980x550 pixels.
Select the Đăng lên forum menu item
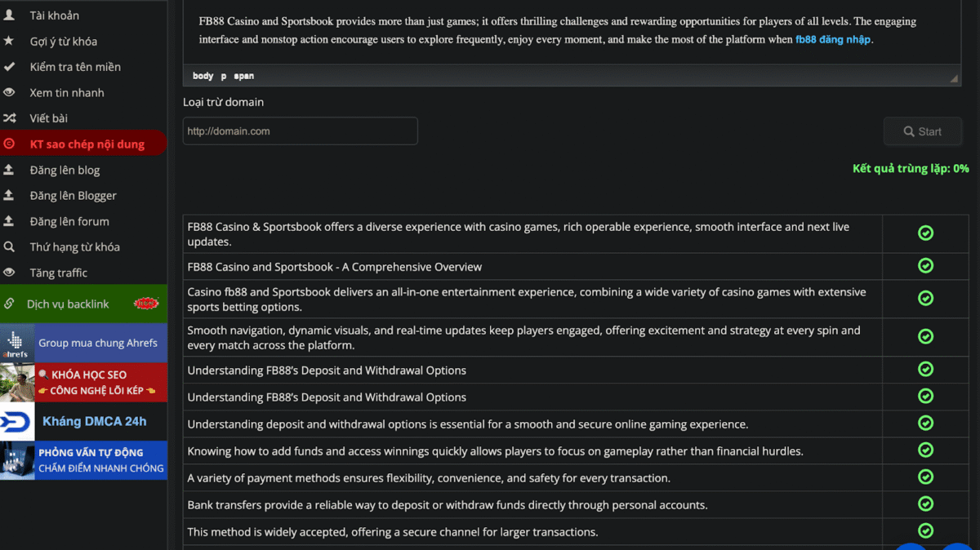[69, 221]
